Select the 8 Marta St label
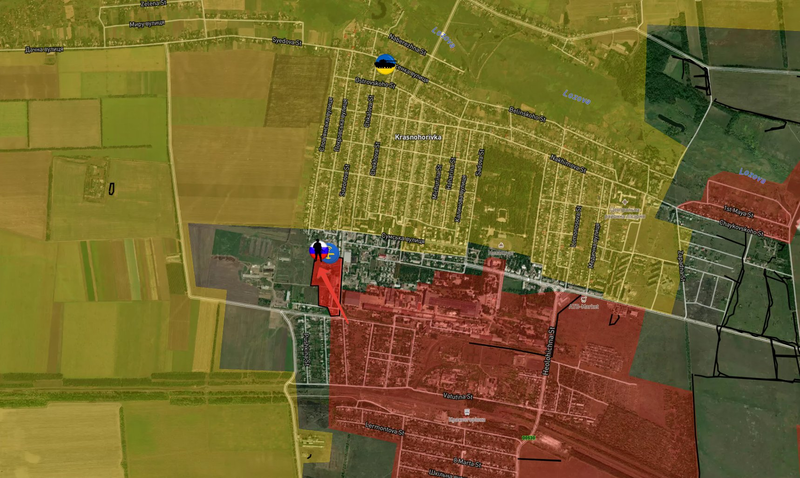 tap(466, 462)
